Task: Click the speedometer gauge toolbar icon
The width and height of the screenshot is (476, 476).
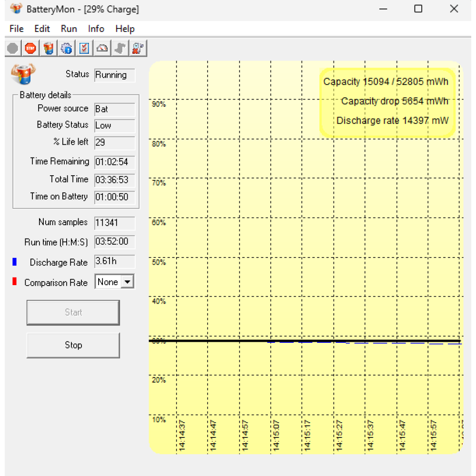Action: (102, 48)
